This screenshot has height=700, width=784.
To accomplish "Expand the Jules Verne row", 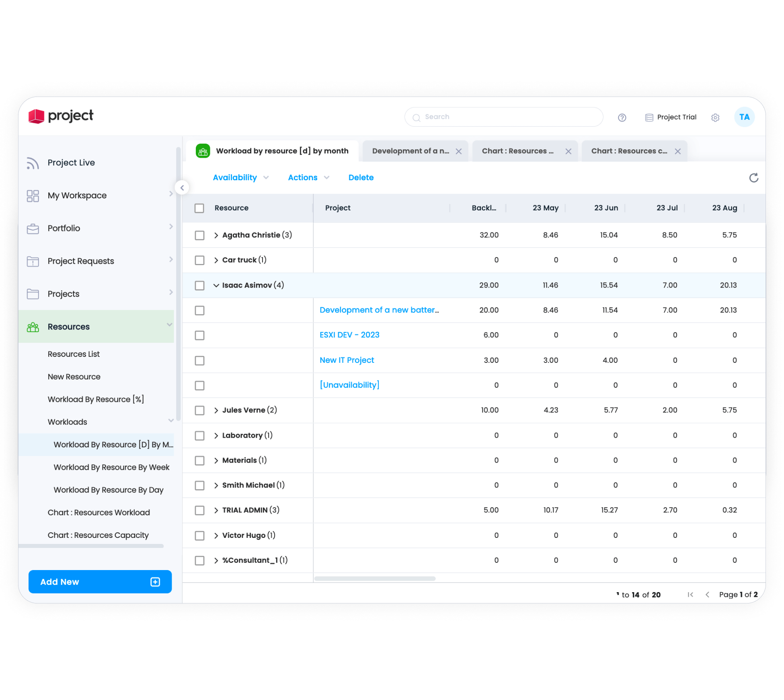I will click(216, 410).
